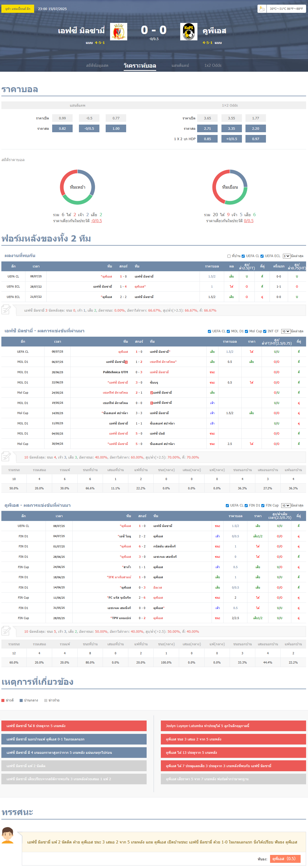Click the analyst avatar in ทรรศนะ section

point(7,835)
